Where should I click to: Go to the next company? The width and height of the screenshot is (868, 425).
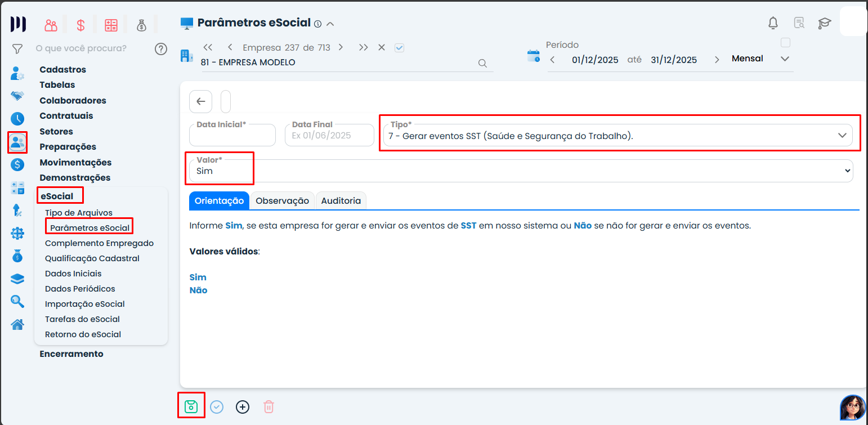click(x=341, y=47)
